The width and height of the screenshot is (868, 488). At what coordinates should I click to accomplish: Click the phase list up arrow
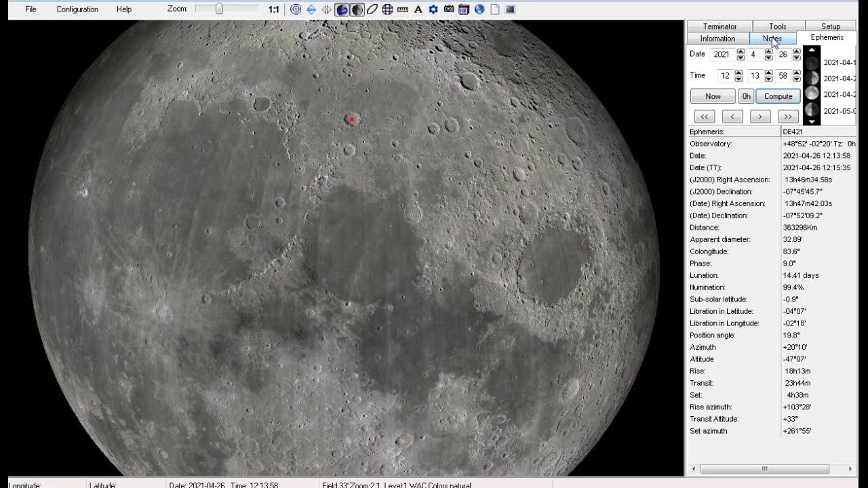point(812,49)
